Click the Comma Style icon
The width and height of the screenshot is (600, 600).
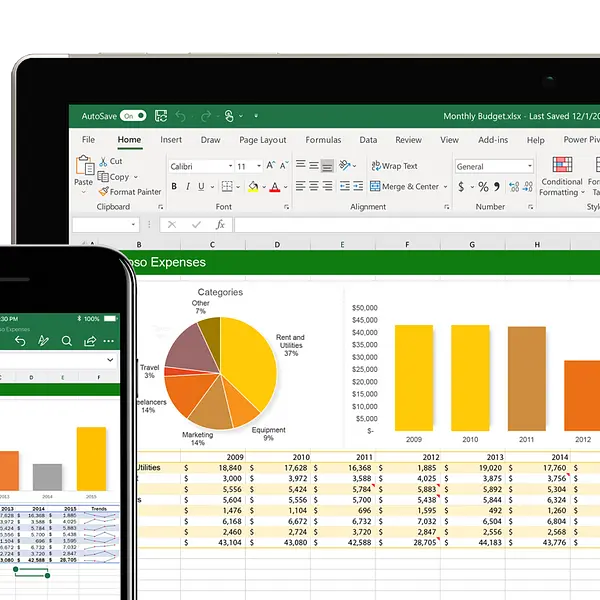(497, 187)
